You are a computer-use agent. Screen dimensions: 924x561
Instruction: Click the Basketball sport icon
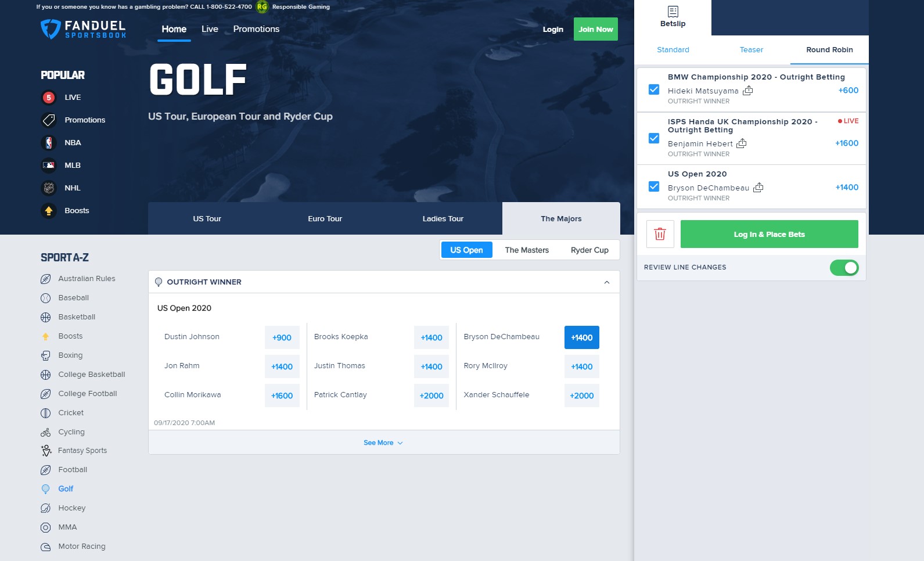coord(46,317)
